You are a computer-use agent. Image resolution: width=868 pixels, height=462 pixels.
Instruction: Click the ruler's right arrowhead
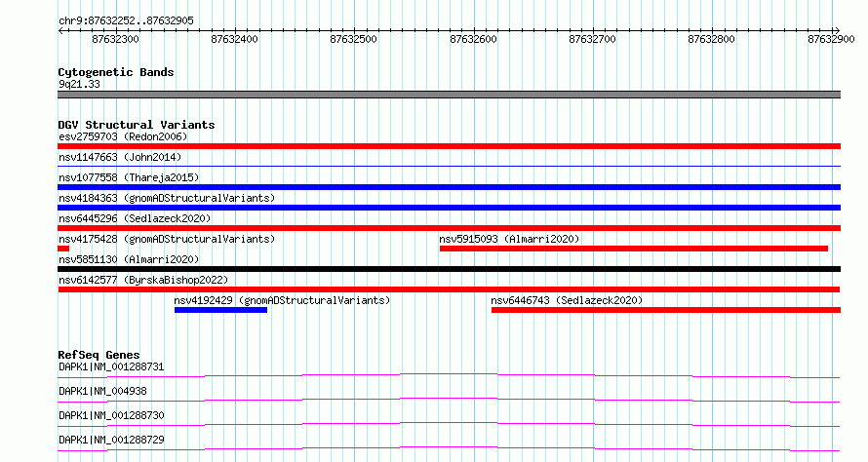[837, 30]
